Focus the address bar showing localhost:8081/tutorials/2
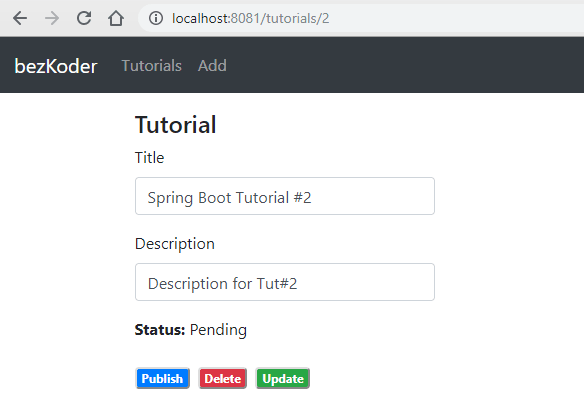This screenshot has height=420, width=584. [361, 18]
